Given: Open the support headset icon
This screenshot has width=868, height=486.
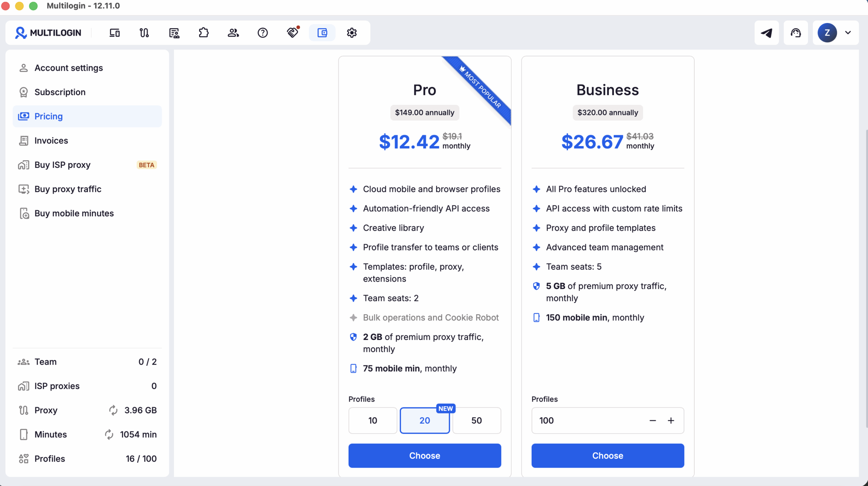Looking at the screenshot, I should coord(796,33).
